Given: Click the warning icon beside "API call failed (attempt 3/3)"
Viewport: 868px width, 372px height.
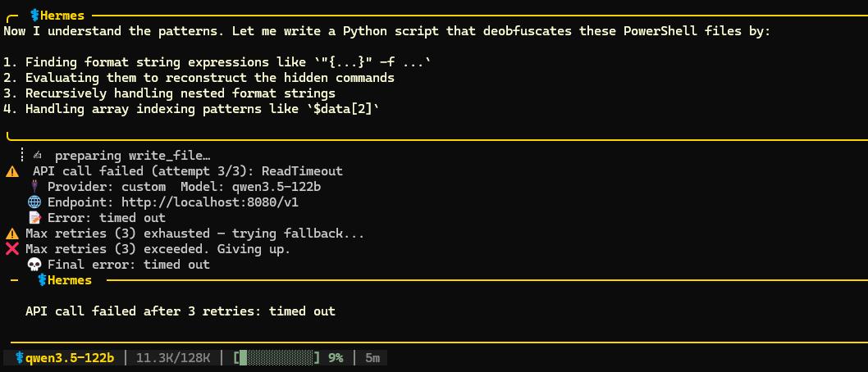Looking at the screenshot, I should 11,171.
